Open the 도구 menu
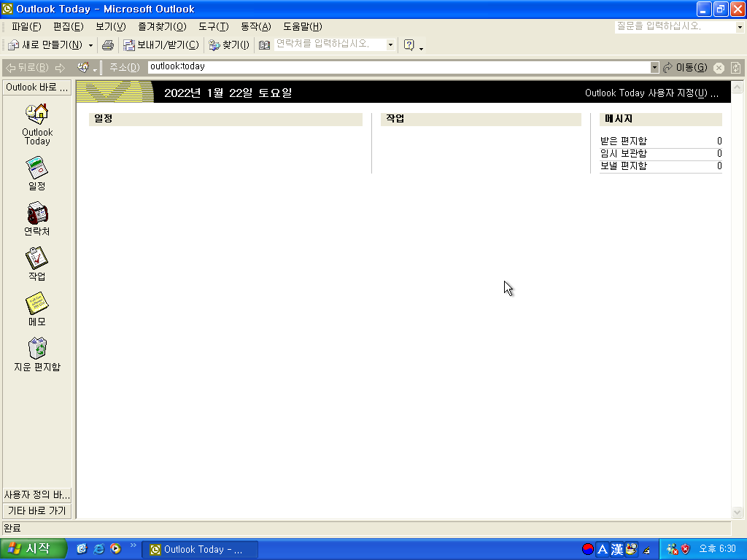Viewport: 747px width, 560px height. tap(214, 27)
